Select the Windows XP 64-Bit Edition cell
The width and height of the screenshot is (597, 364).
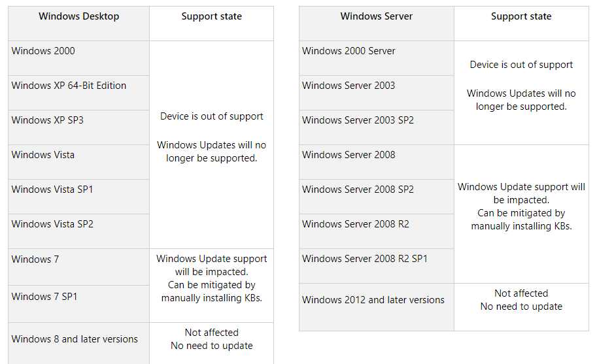point(69,86)
